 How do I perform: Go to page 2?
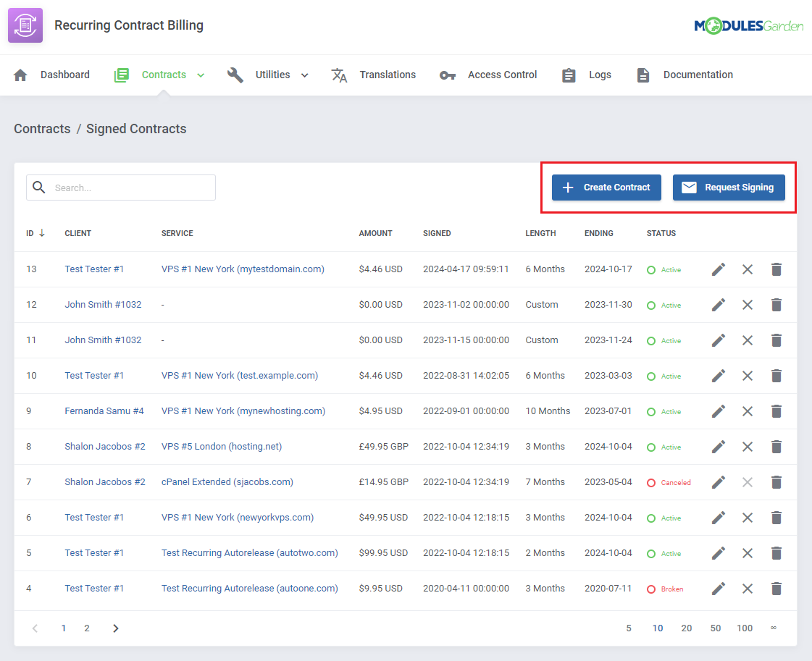[87, 628]
